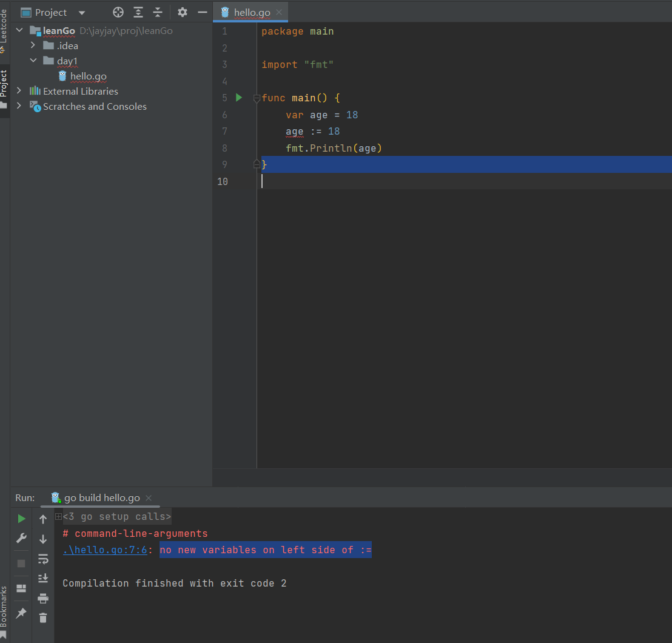Follow the .\hello.go:7:6 error link
Viewport: 672px width, 643px height.
tap(105, 550)
